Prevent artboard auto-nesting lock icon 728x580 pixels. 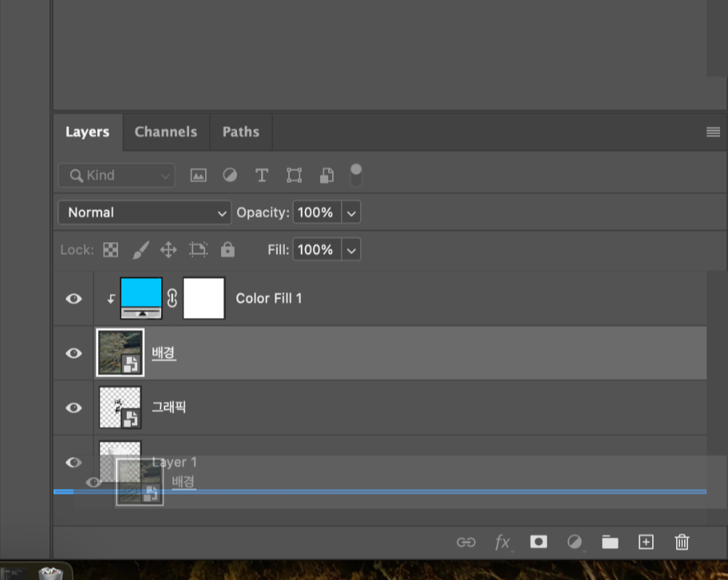198,250
